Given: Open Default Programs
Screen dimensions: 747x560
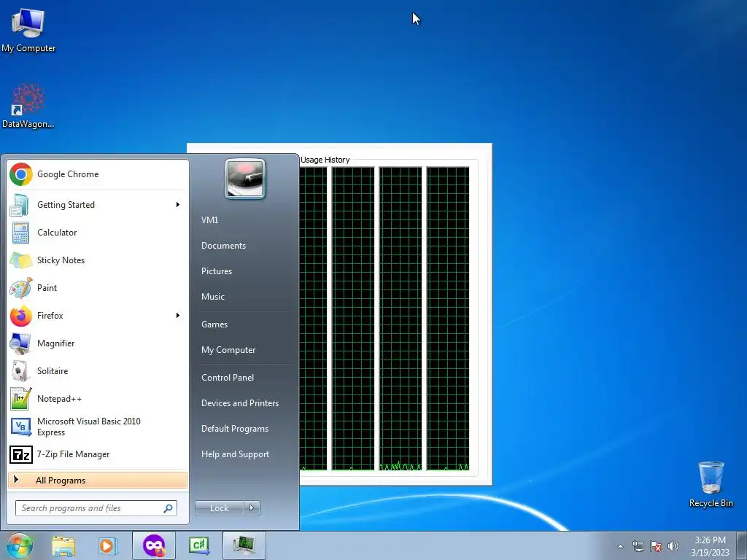Looking at the screenshot, I should click(x=235, y=429).
